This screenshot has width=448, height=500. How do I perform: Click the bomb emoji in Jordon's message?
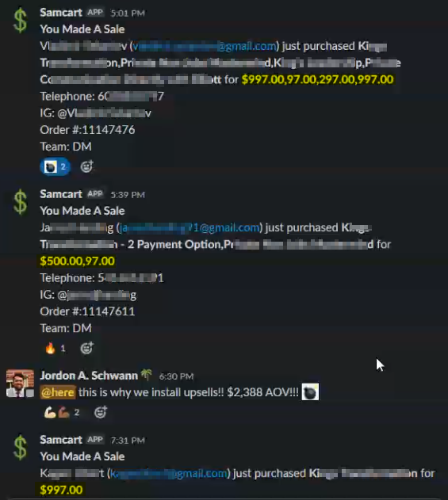click(x=310, y=392)
